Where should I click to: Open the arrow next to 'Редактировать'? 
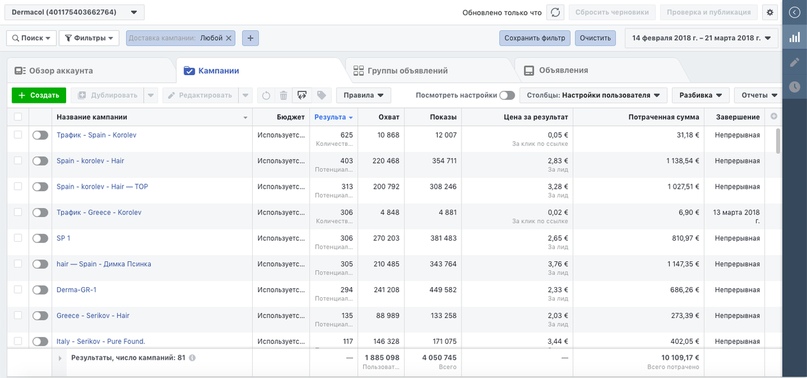(245, 95)
